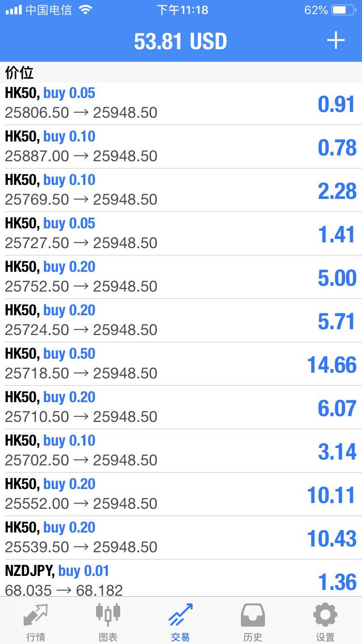The image size is (362, 644).
Task: Tap the 价位 section header
Action: 19,72
